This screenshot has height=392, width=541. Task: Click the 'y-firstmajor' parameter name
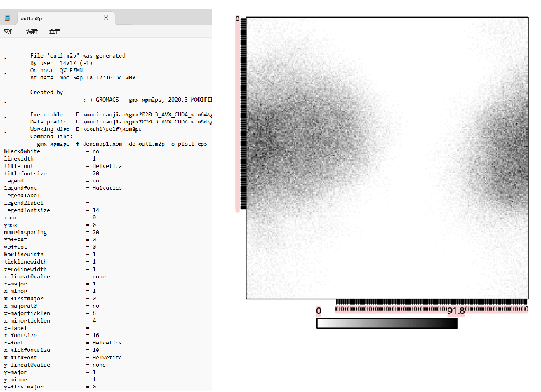(x=23, y=387)
